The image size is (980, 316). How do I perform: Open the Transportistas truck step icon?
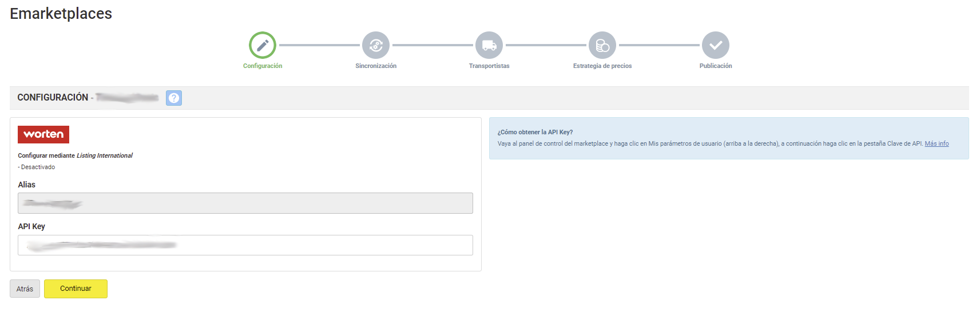click(489, 45)
